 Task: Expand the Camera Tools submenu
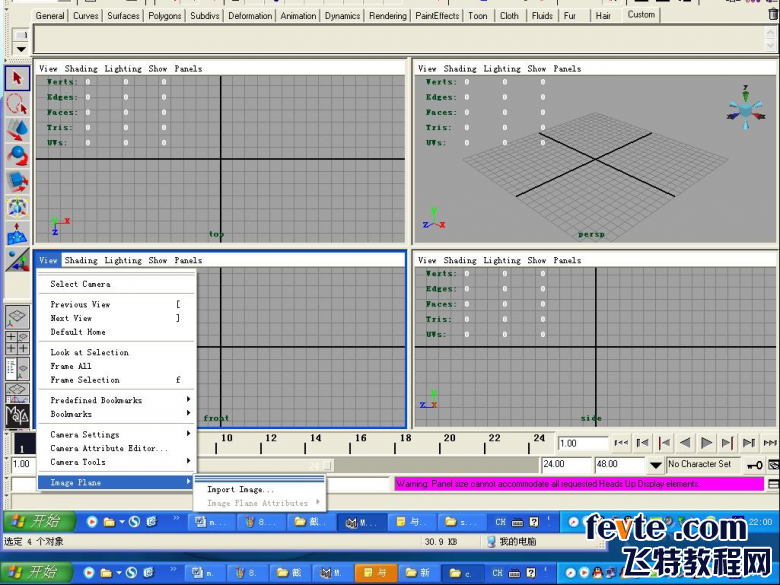[x=117, y=462]
